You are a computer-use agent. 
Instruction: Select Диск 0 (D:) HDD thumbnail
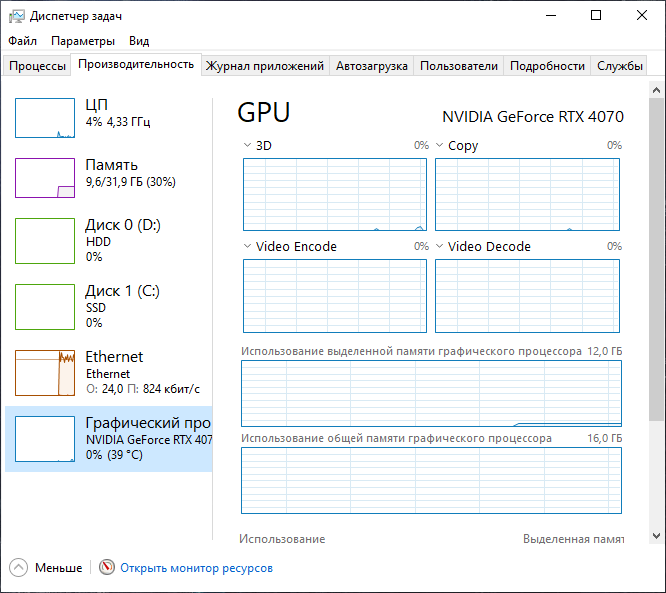45,241
